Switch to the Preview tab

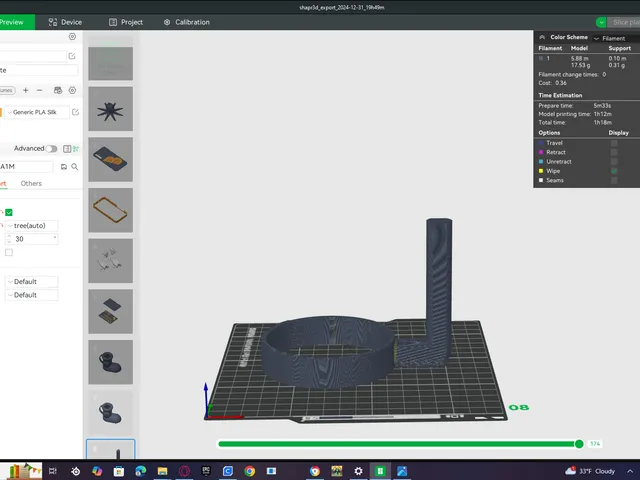(x=16, y=22)
